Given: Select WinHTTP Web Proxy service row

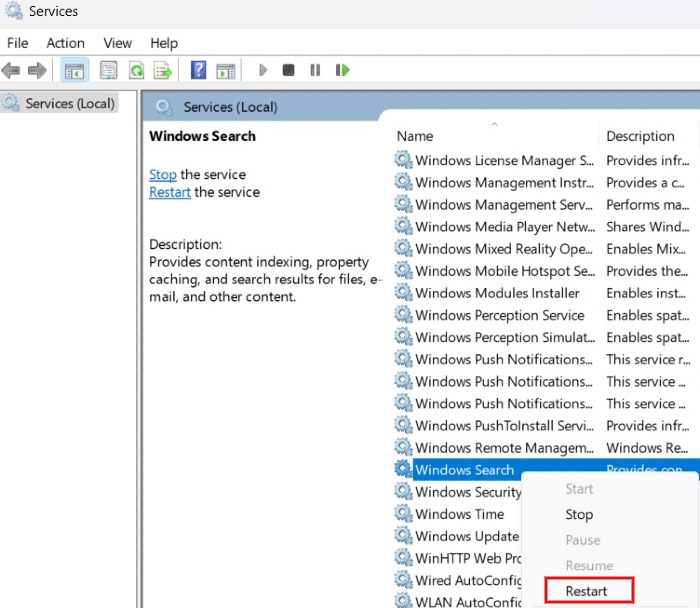Looking at the screenshot, I should click(x=468, y=558).
